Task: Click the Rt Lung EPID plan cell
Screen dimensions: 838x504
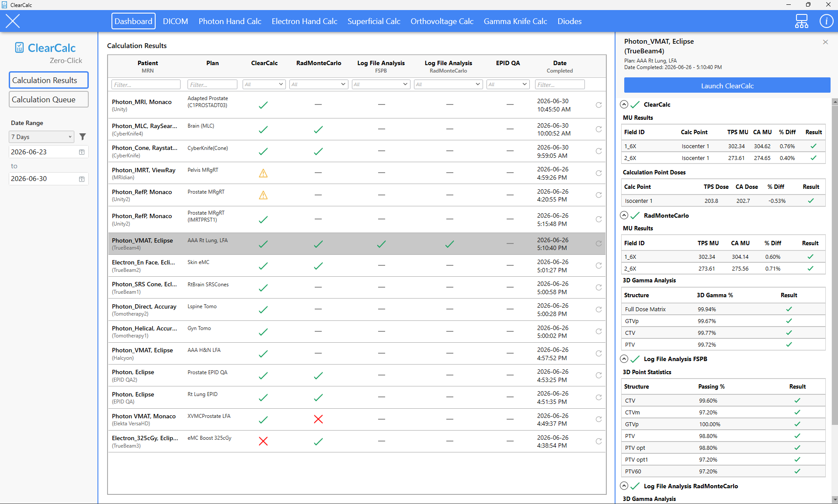Action: pos(202,394)
